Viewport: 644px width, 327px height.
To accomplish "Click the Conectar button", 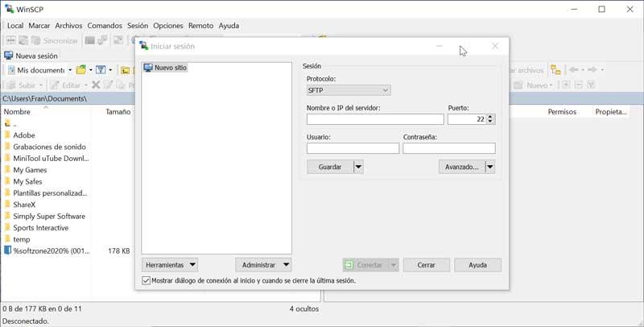I will (365, 265).
